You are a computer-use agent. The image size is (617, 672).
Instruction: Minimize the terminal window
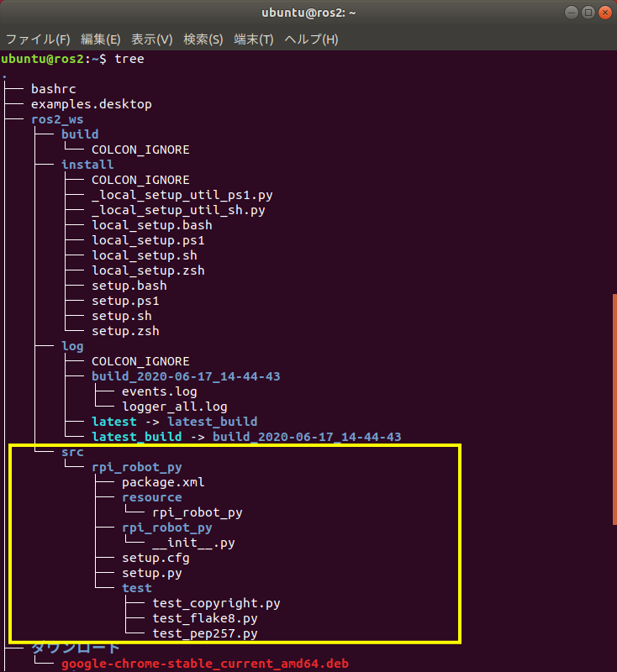point(571,13)
